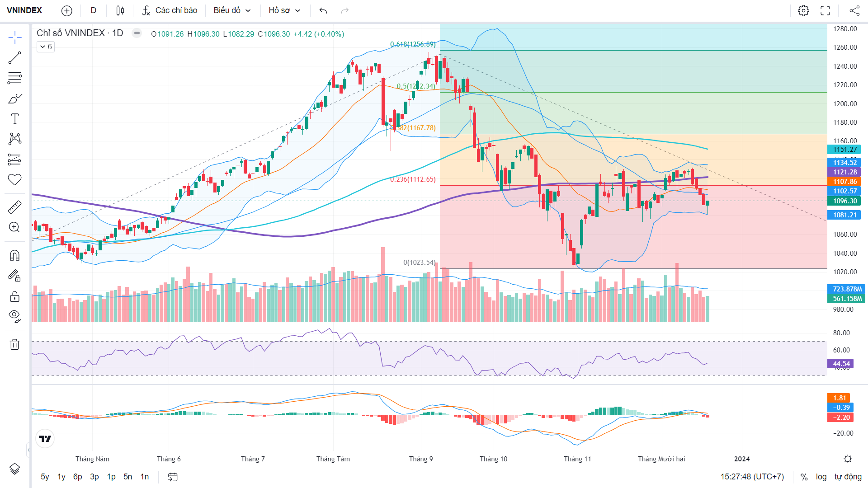This screenshot has width=868, height=488.
Task: Set range to 5y
Action: (x=45, y=477)
